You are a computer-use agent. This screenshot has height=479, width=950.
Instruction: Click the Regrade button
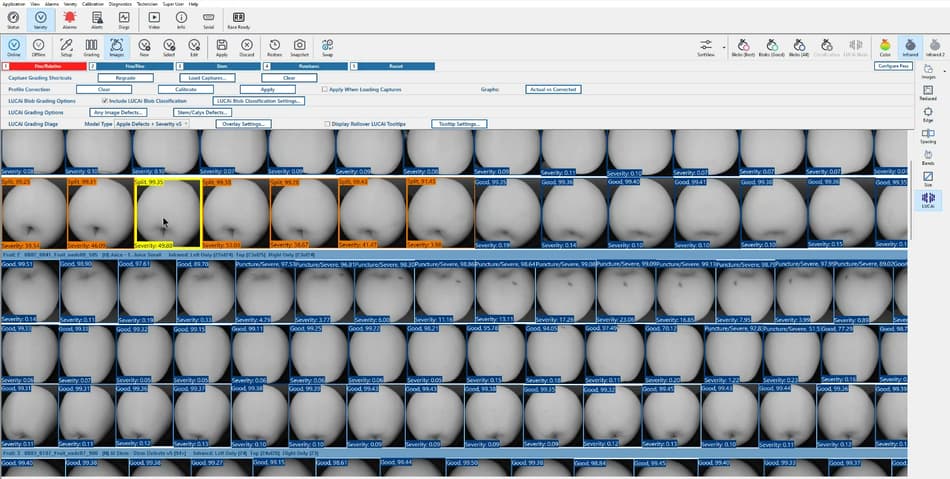click(x=125, y=78)
